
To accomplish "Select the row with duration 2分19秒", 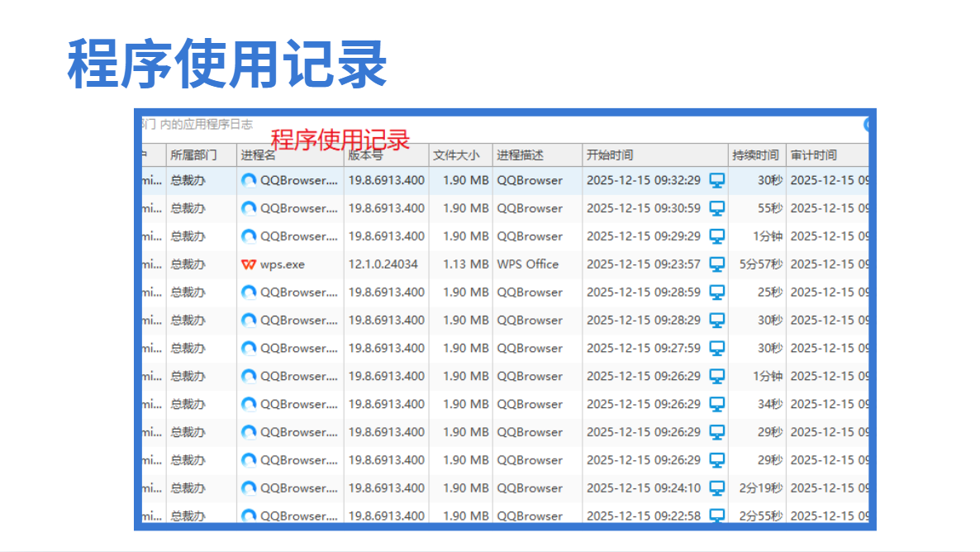I will tap(505, 488).
